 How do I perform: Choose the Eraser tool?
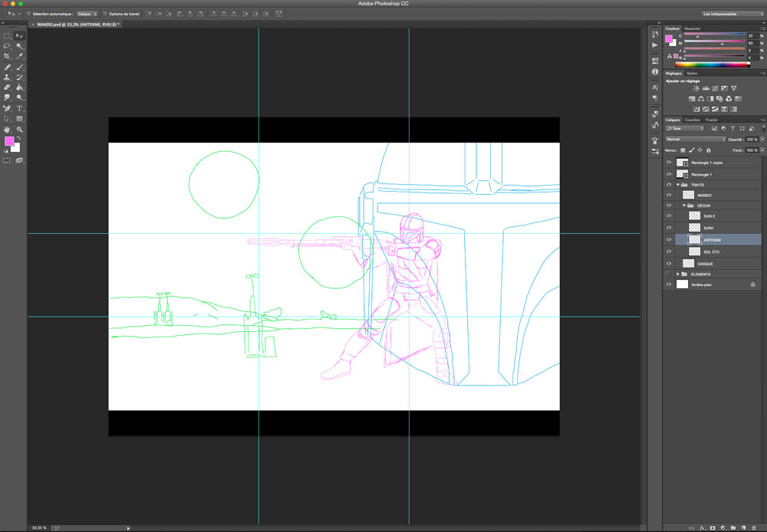tap(7, 88)
